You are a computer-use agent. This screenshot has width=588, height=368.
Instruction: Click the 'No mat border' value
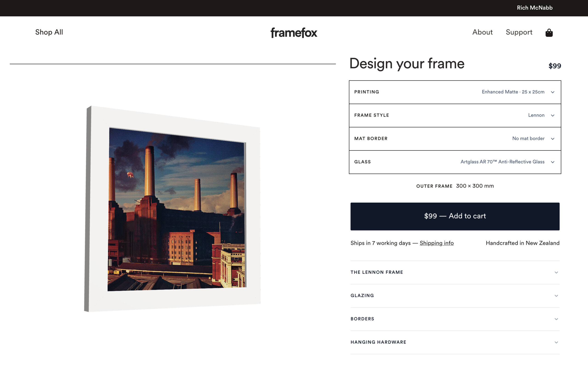click(528, 139)
